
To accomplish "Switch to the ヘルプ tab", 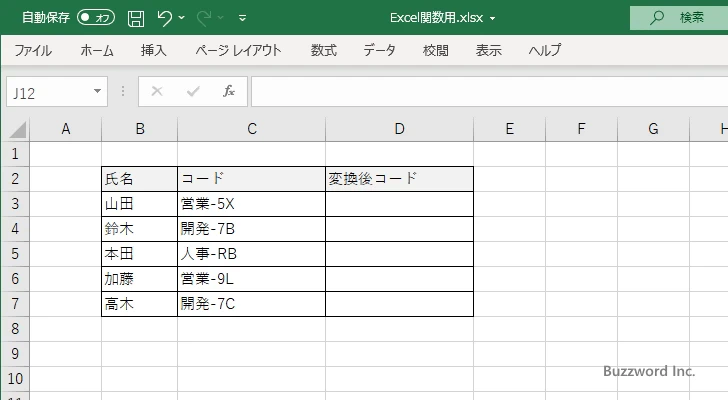I will coord(545,50).
